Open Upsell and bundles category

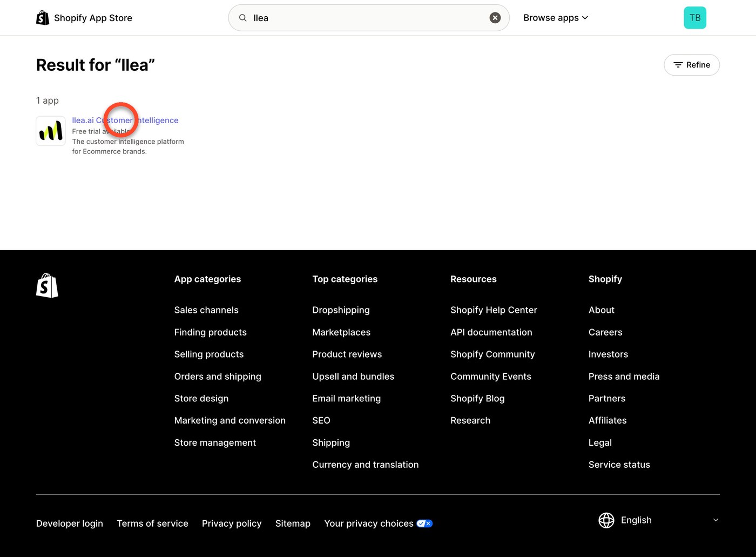coord(353,377)
